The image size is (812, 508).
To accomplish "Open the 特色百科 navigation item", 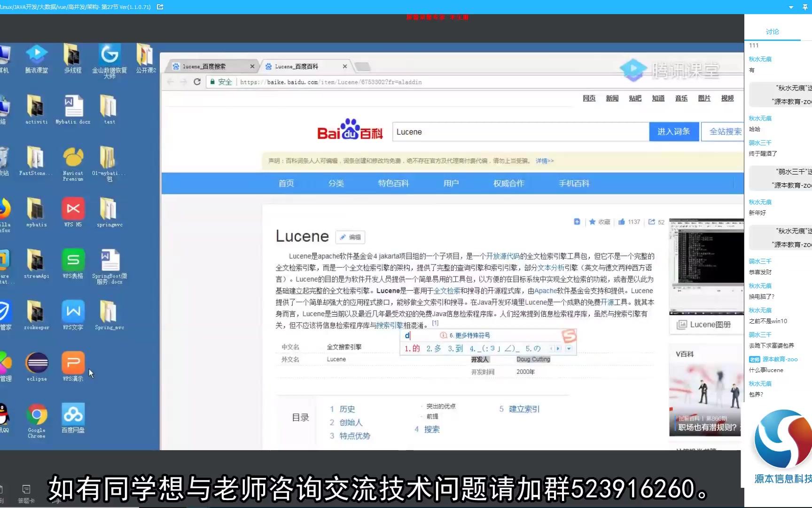I will click(393, 183).
